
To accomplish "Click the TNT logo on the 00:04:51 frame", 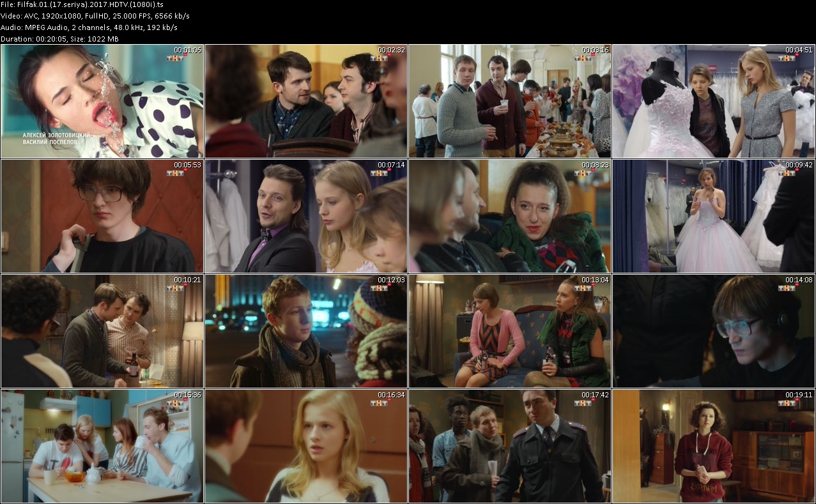I will (787, 58).
